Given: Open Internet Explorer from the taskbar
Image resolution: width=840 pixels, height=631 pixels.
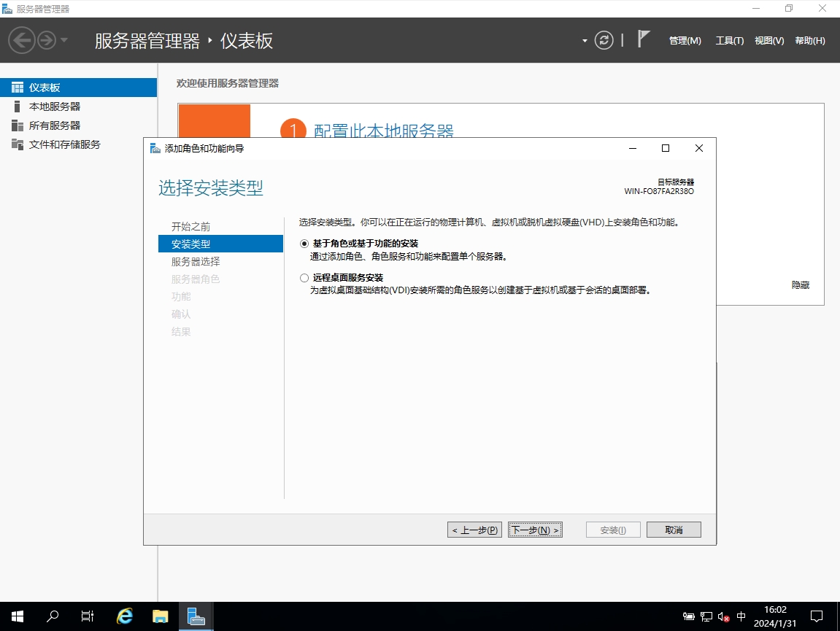Looking at the screenshot, I should (x=125, y=616).
